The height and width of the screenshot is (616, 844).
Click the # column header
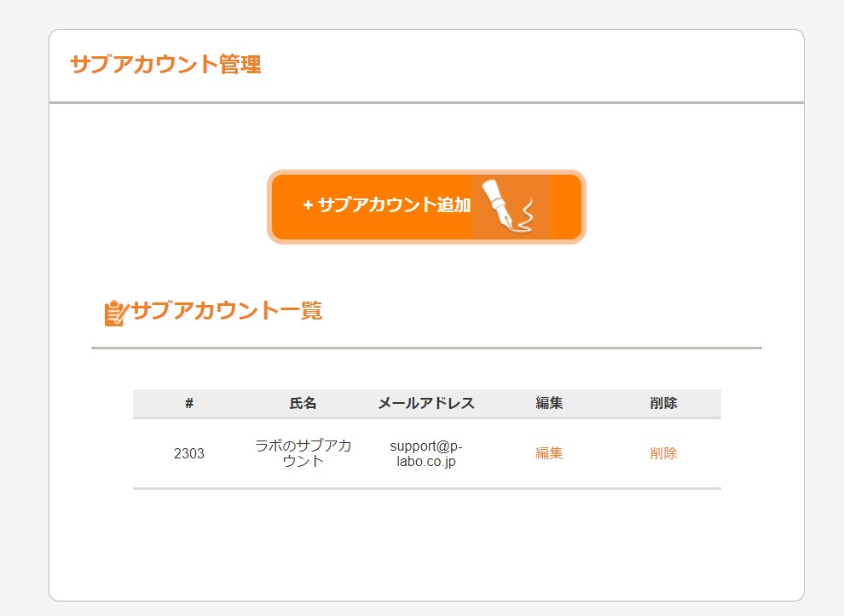[x=189, y=403]
